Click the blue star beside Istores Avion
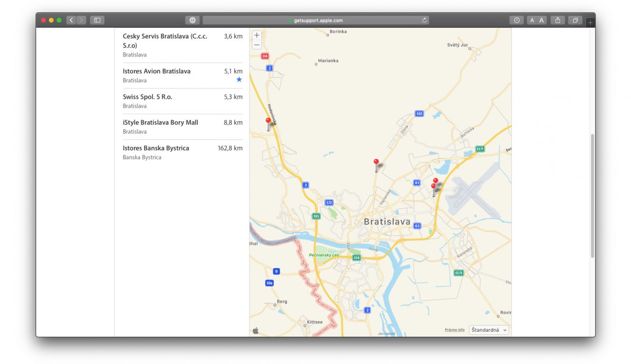The width and height of the screenshot is (631, 364). 239,80
